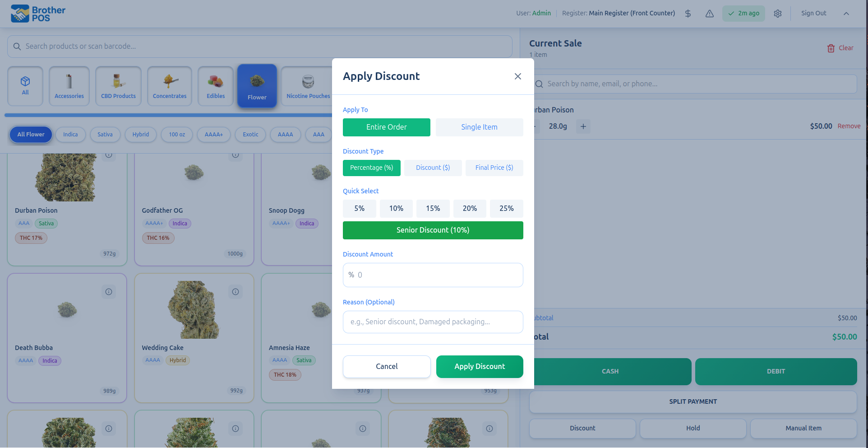Apply the Senior Discount (10%) preset
868x448 pixels.
tap(433, 230)
